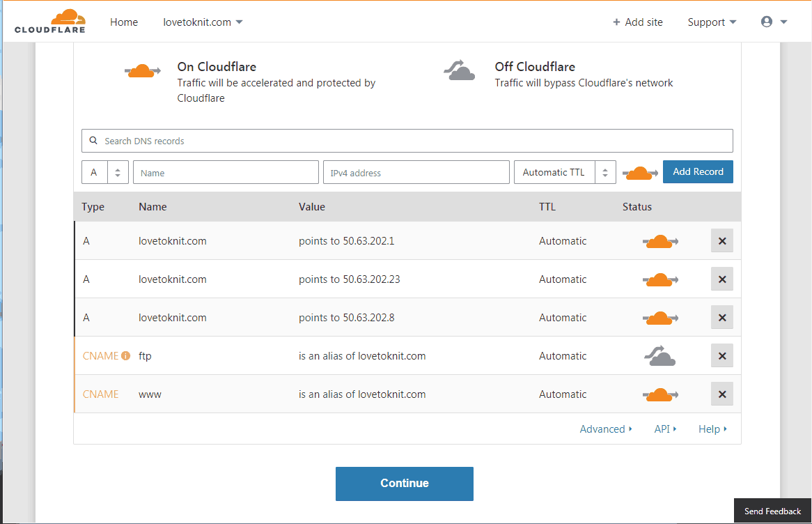The width and height of the screenshot is (812, 524).
Task: Click the Continue button
Action: [405, 484]
